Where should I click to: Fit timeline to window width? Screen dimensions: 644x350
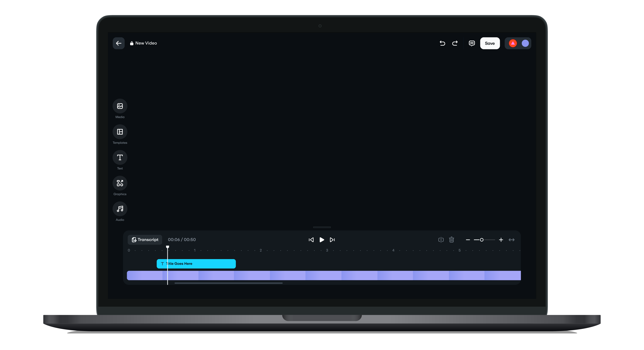(x=512, y=240)
